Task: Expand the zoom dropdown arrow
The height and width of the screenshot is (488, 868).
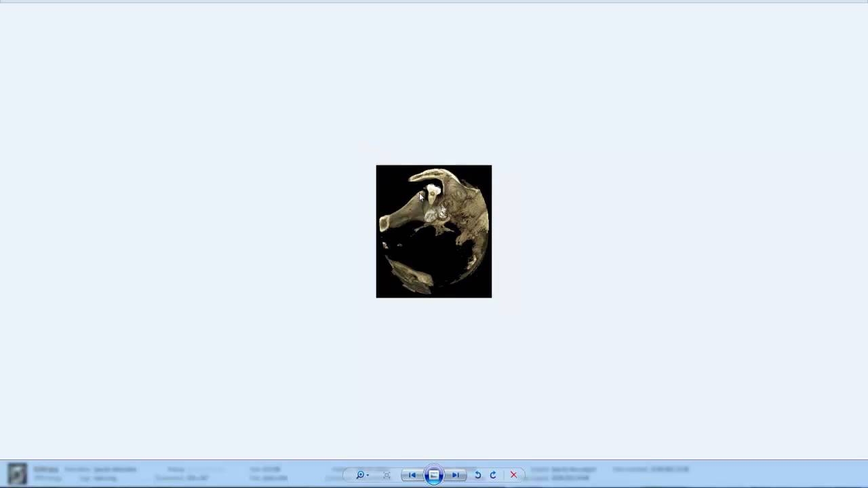Action: [368, 475]
